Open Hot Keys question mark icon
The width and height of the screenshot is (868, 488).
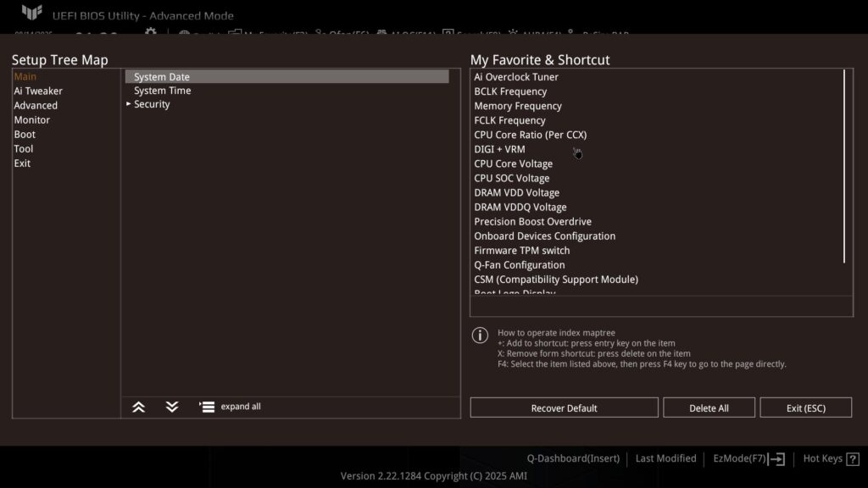click(x=853, y=459)
